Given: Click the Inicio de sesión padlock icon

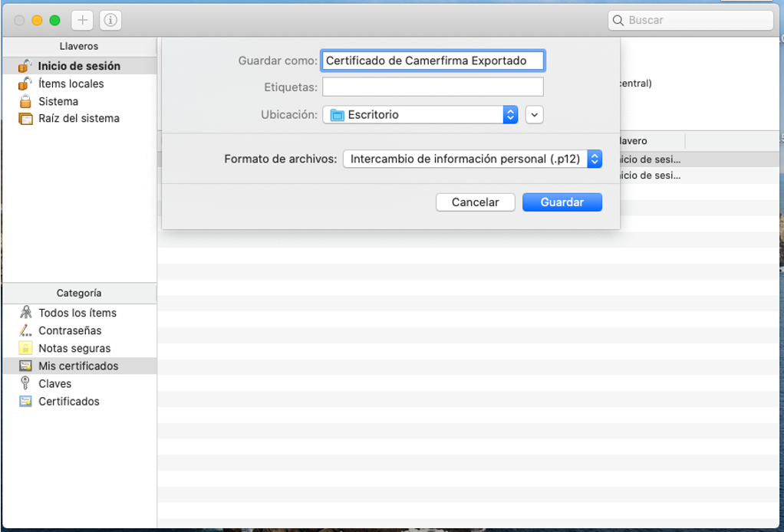Looking at the screenshot, I should tap(25, 65).
